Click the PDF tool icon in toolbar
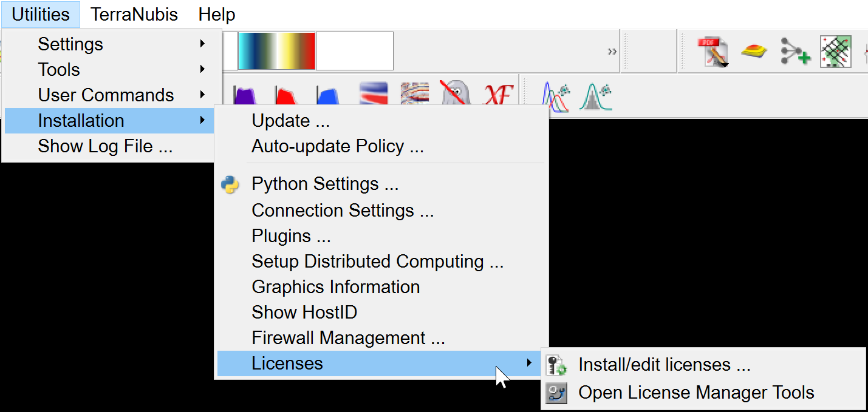 click(x=712, y=52)
